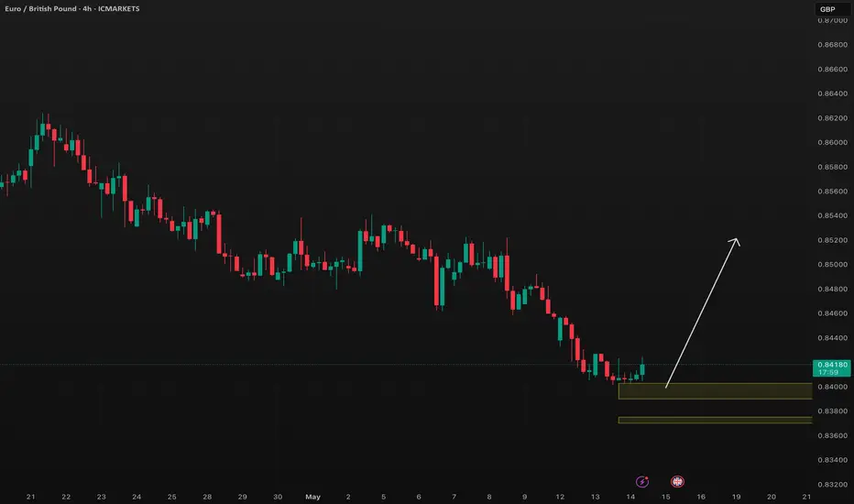Click the 0.86600 price axis label
The image size is (854, 504).
[x=832, y=70]
